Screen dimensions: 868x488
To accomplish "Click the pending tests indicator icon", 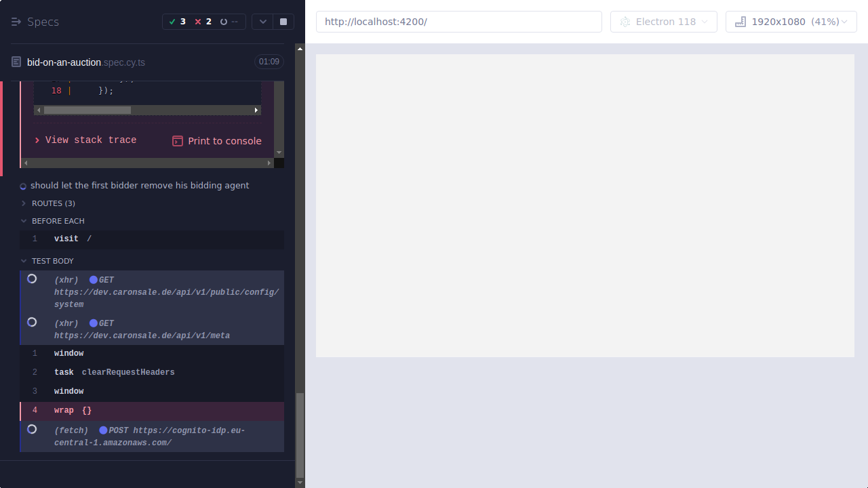I will (224, 21).
